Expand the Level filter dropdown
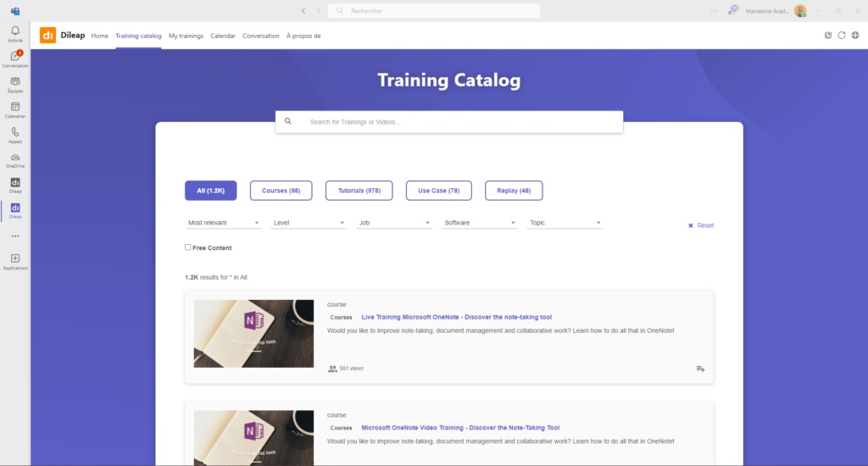The width and height of the screenshot is (868, 466). [309, 223]
